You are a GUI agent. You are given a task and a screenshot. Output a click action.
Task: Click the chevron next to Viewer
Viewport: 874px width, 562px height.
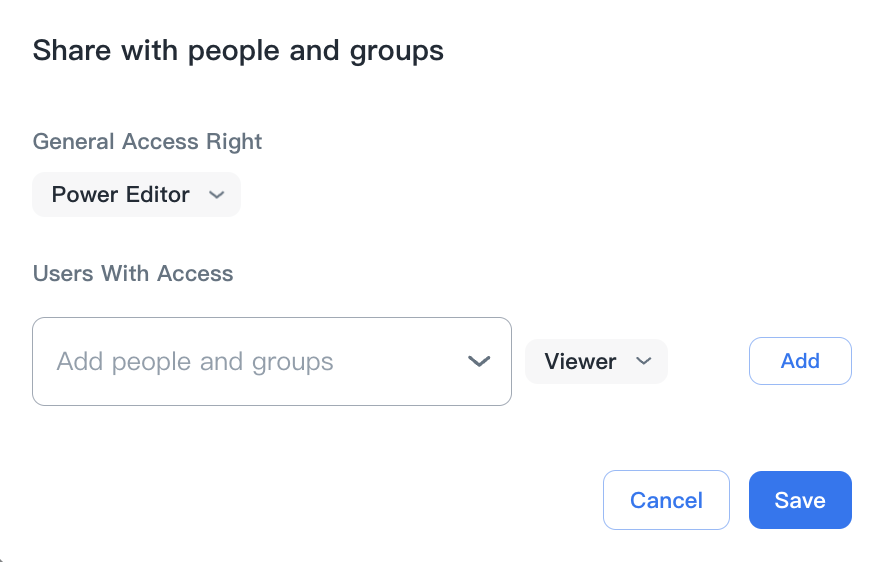(644, 361)
